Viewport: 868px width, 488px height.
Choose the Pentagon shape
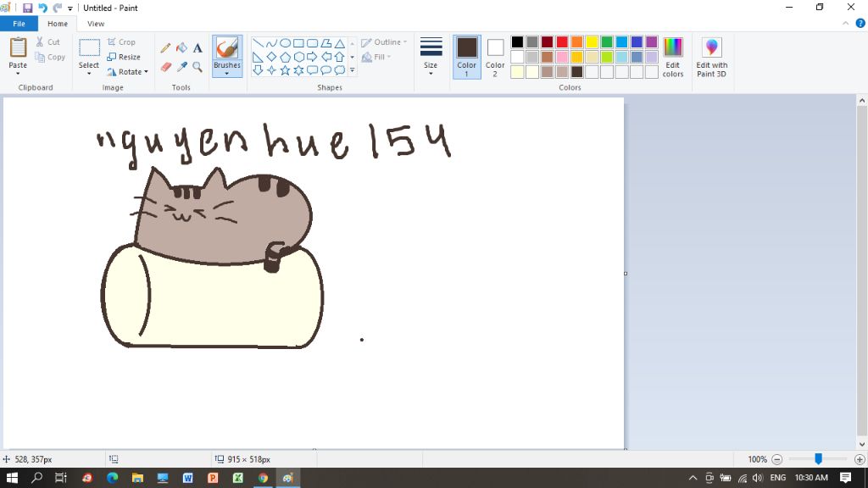click(285, 57)
